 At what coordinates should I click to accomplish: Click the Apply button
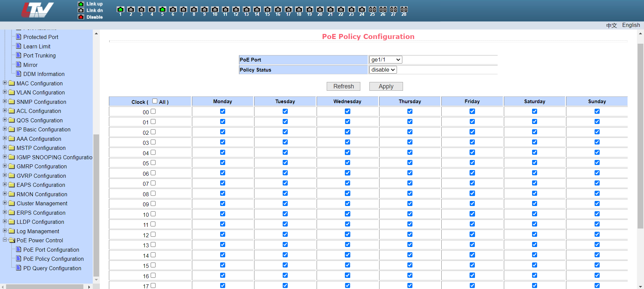click(x=386, y=86)
